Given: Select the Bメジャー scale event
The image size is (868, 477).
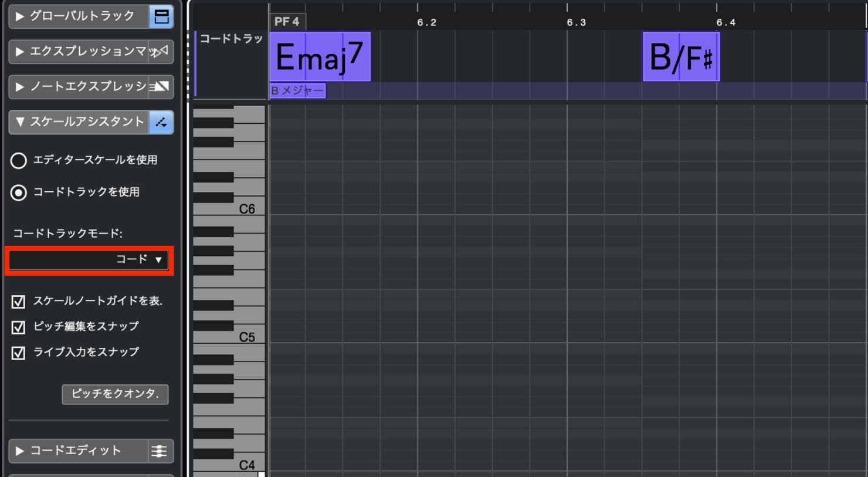Looking at the screenshot, I should [x=297, y=91].
